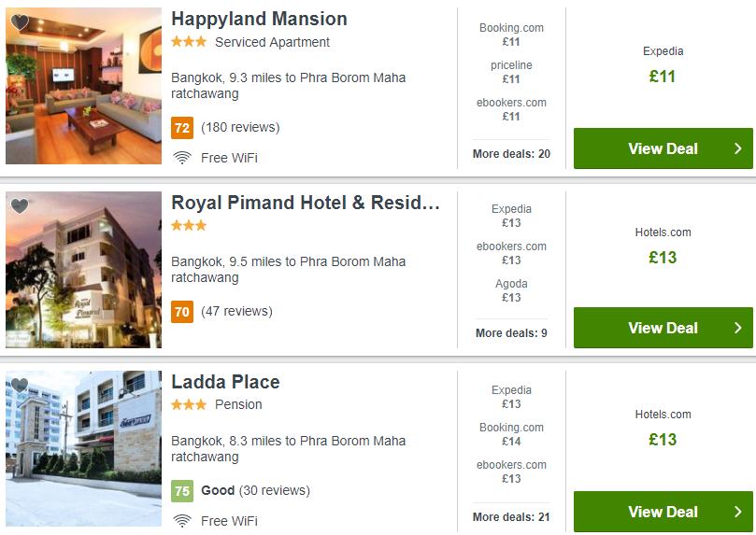View Deal for Happyland Mansion on Expedia
Image resolution: width=756 pixels, height=535 pixels.
click(663, 148)
